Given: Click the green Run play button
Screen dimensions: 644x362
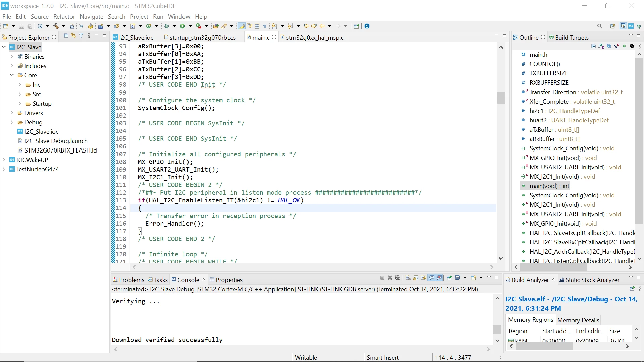Looking at the screenshot, I should (x=182, y=26).
